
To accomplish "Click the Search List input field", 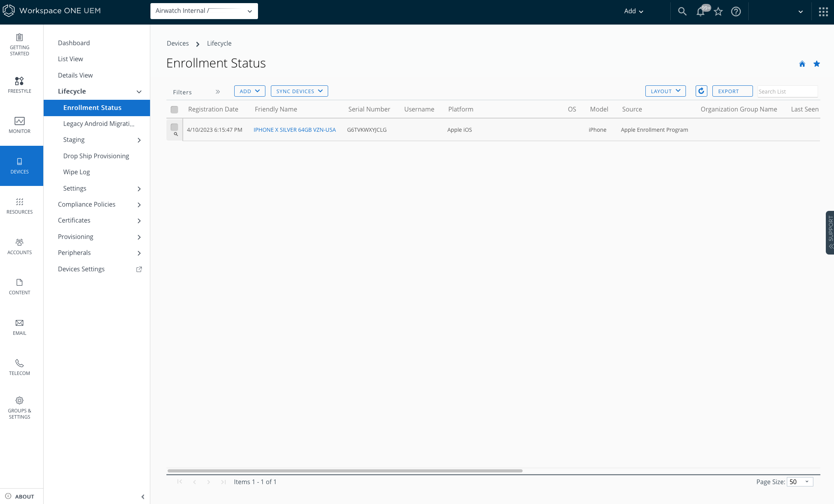I will (x=788, y=91).
